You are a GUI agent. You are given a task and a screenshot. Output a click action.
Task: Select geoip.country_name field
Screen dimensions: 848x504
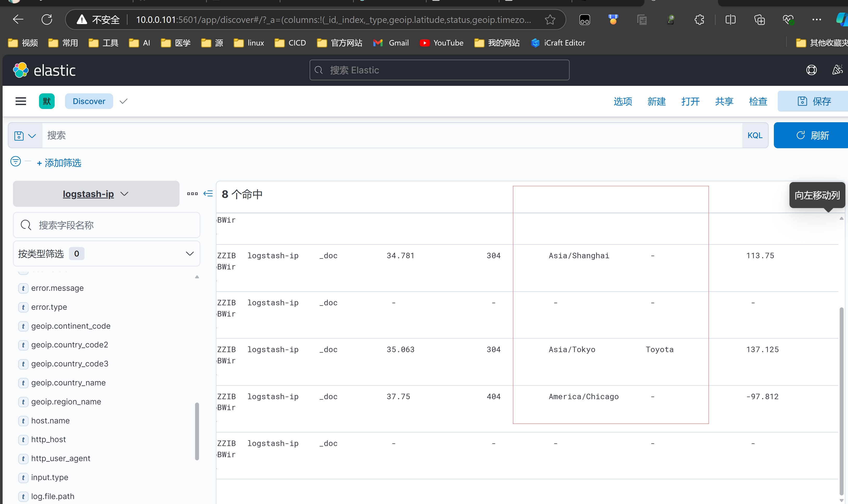[68, 383]
